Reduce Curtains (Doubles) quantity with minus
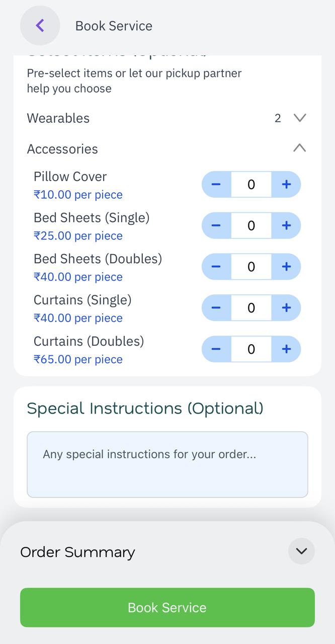Image resolution: width=335 pixels, height=644 pixels. click(x=216, y=349)
